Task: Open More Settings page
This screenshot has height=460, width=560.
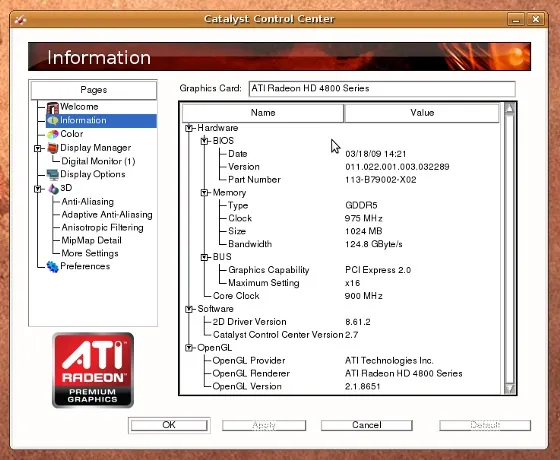Action: tap(90, 253)
